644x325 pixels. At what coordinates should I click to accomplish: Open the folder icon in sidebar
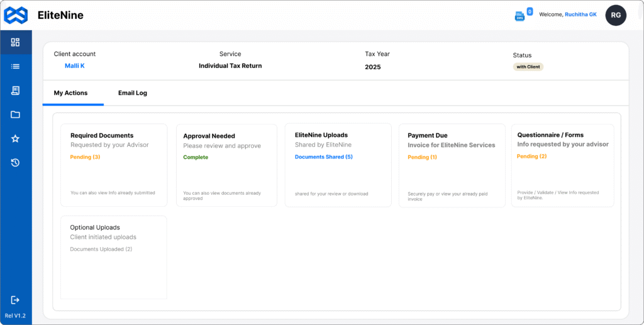click(16, 114)
